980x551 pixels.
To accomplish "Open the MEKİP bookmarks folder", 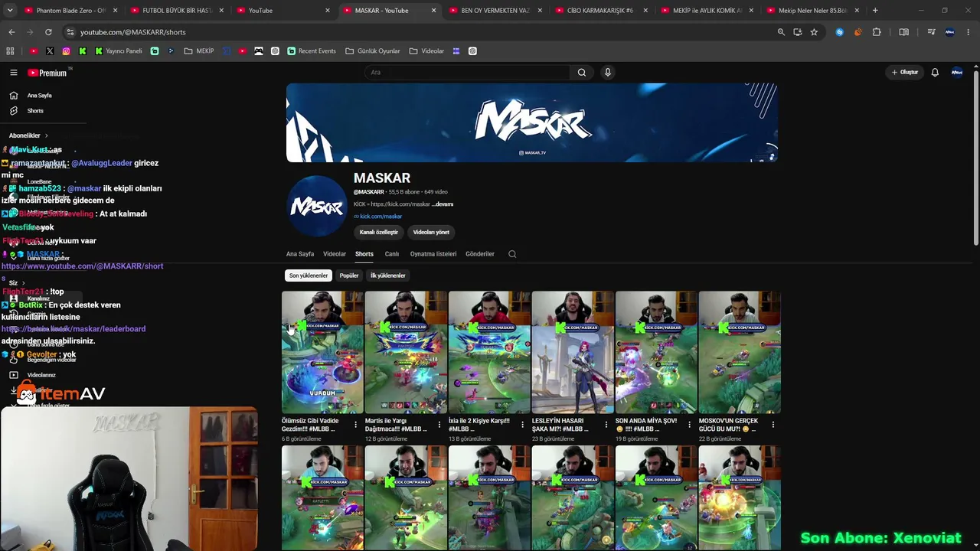I will point(199,51).
